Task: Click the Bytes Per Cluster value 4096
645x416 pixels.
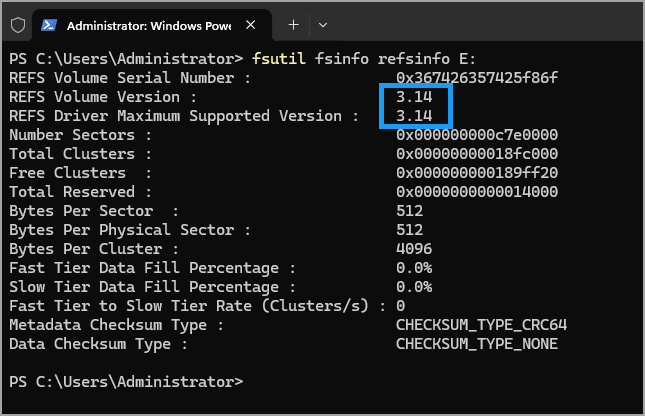Action: [414, 249]
